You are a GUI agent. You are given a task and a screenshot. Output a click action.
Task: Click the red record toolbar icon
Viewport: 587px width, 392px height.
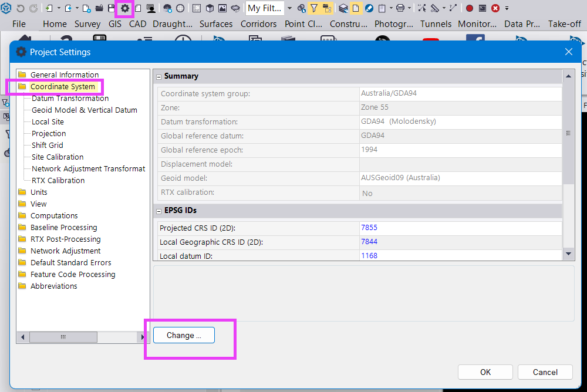click(470, 8)
